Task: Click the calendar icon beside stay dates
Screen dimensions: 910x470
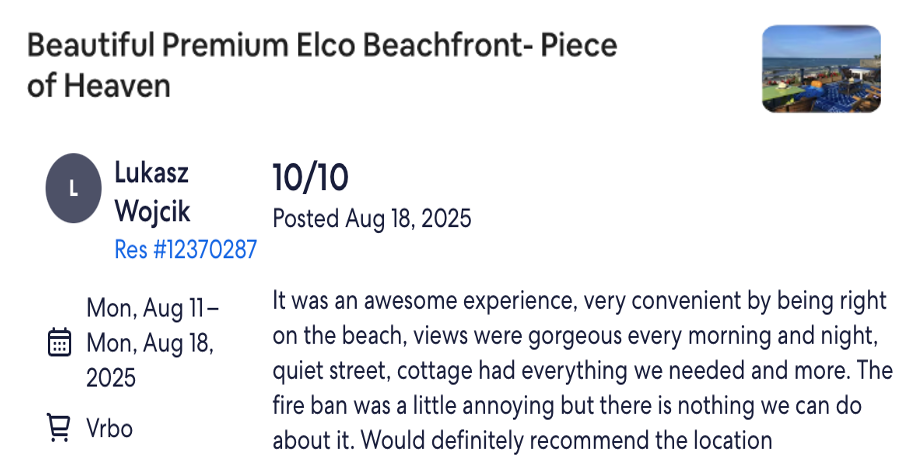Action: (59, 342)
